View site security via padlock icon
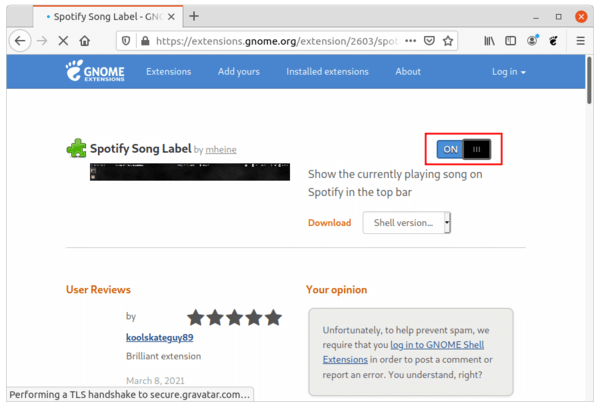Viewport: 600px width, 408px height. (145, 41)
